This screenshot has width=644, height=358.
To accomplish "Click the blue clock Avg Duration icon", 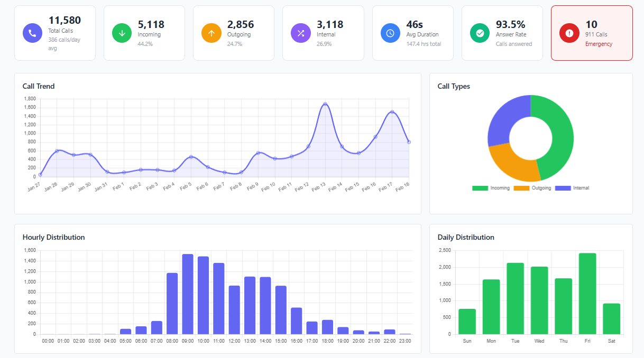I will (x=390, y=33).
